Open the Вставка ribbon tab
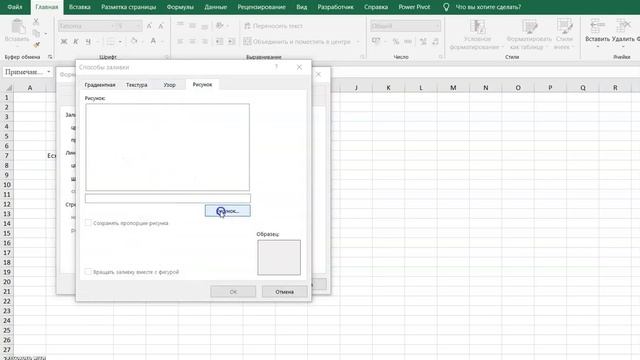640x360 pixels. (80, 7)
